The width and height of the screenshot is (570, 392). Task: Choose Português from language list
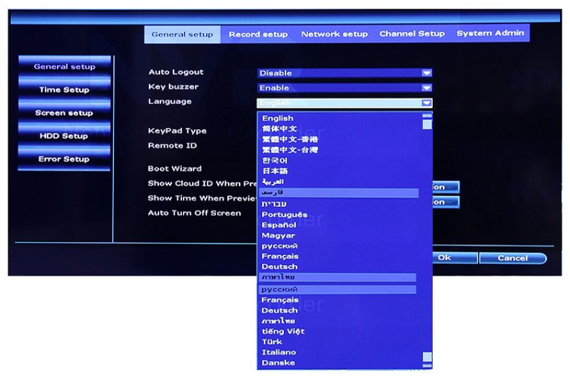(284, 215)
